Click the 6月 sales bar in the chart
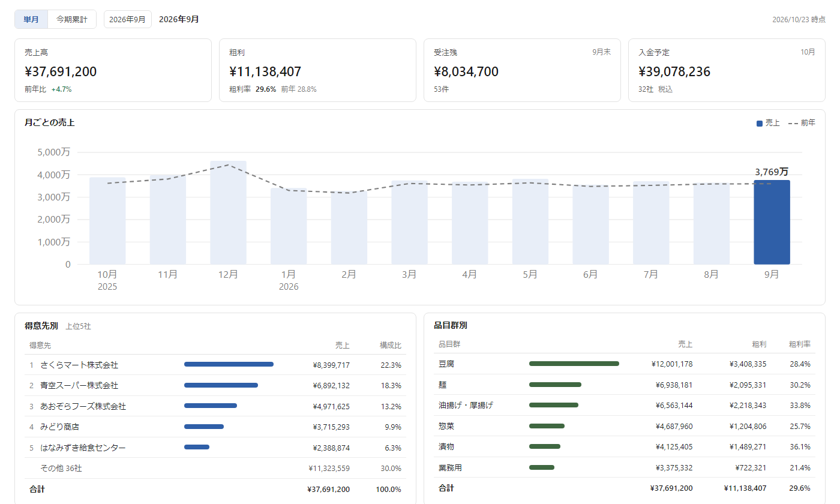This screenshot has height=504, width=840. point(590,224)
